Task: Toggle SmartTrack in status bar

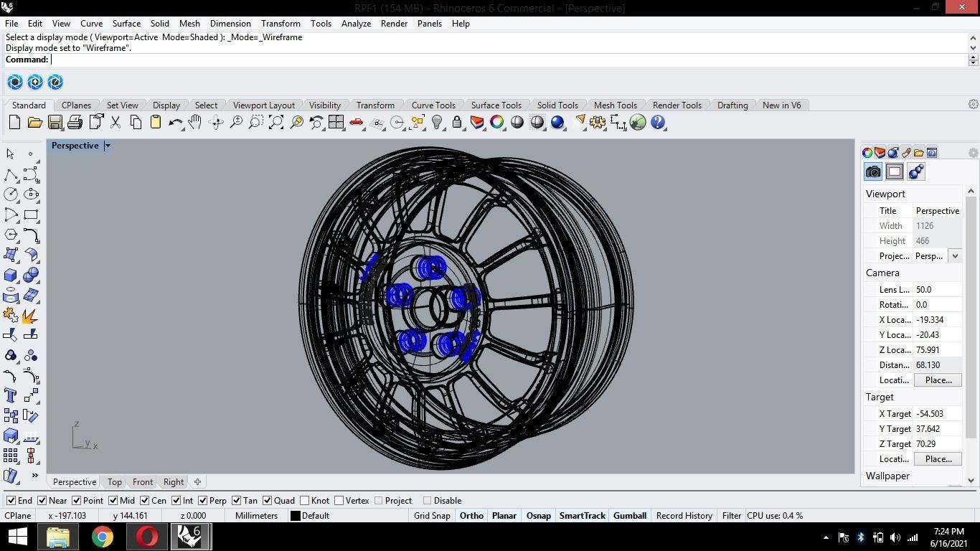Action: [582, 516]
